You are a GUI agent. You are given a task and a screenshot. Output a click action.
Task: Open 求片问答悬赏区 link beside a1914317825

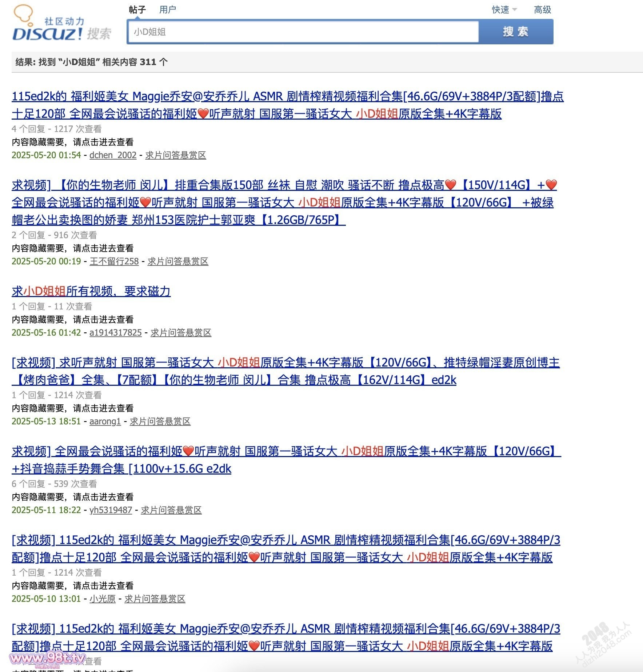click(x=181, y=333)
